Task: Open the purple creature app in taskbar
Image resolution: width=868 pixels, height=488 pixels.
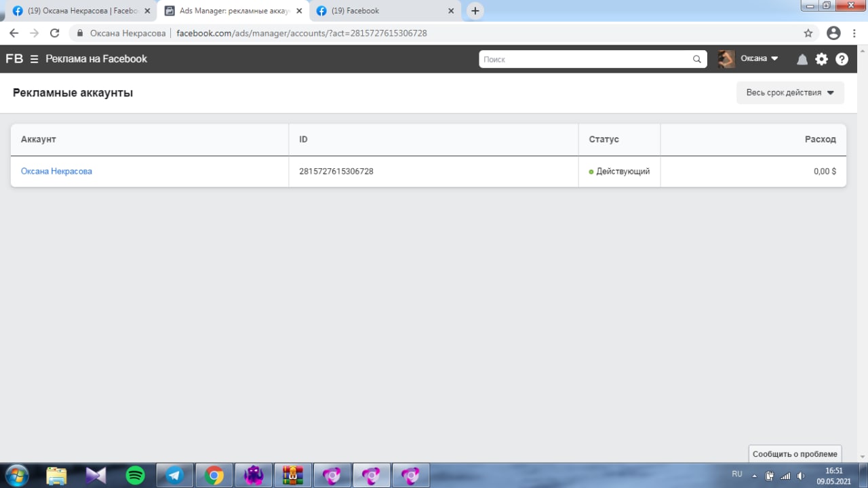Action: (x=254, y=475)
